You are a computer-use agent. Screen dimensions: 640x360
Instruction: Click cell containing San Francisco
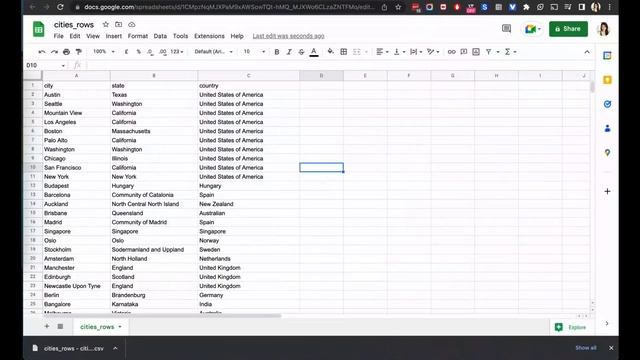pos(76,168)
